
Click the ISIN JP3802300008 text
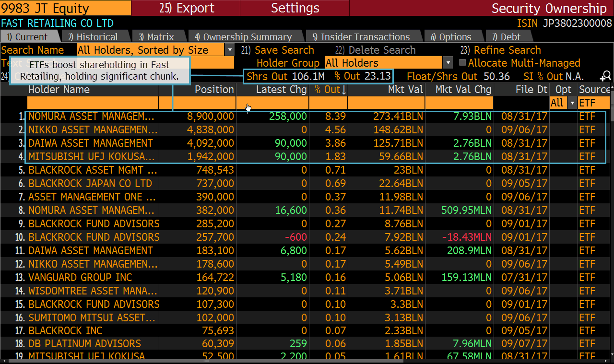tap(564, 23)
